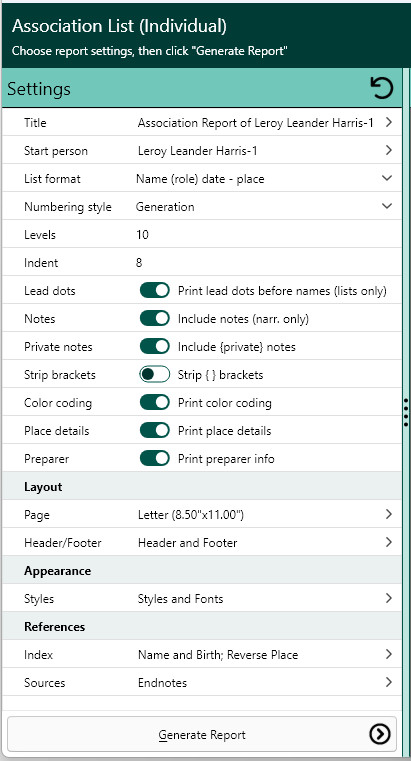
Task: Click the 'Sources' row label
Action: 44,683
